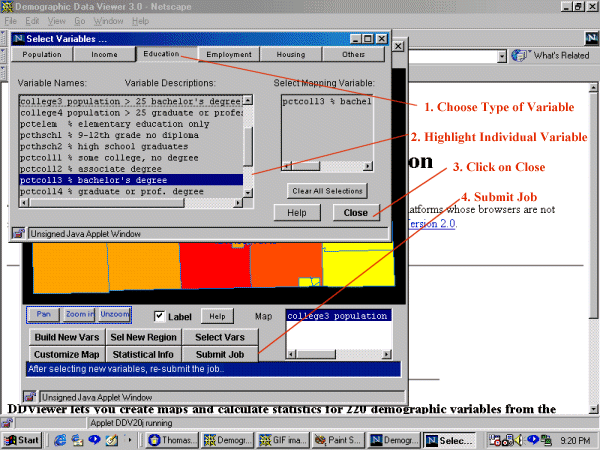Select the Zoom in tool
This screenshot has height=450, width=600.
tap(79, 314)
